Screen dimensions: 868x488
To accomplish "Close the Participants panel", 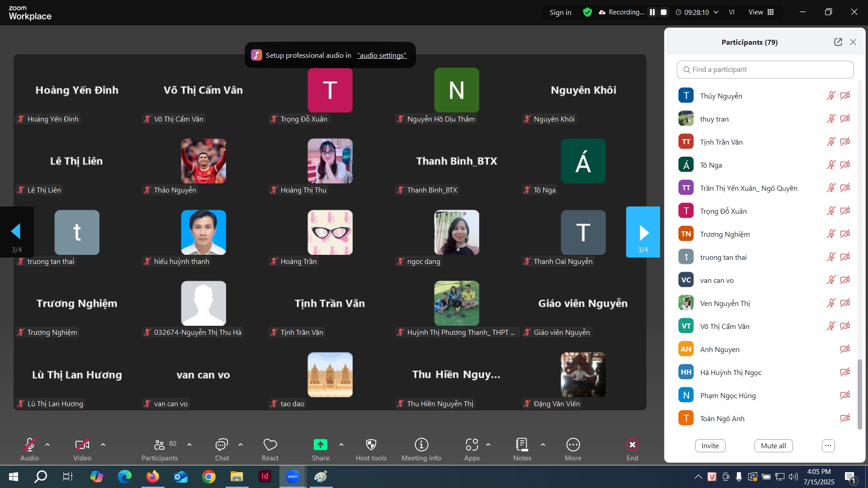I will tap(853, 42).
